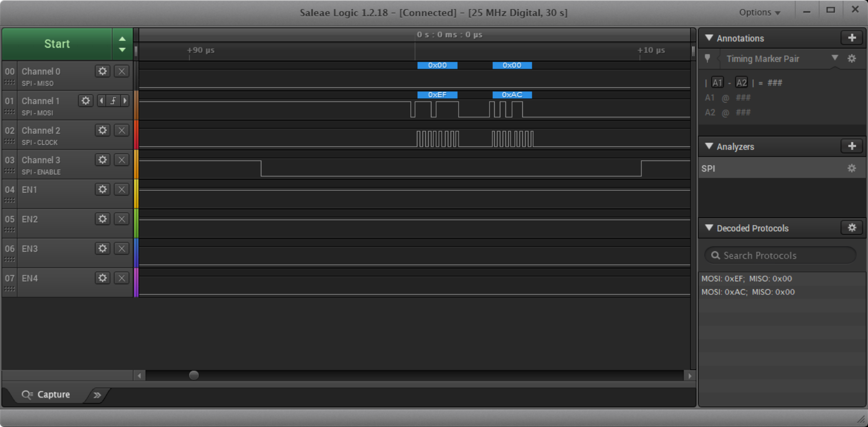This screenshot has width=868, height=427.
Task: Focus the Search Protocols field
Action: click(780, 255)
